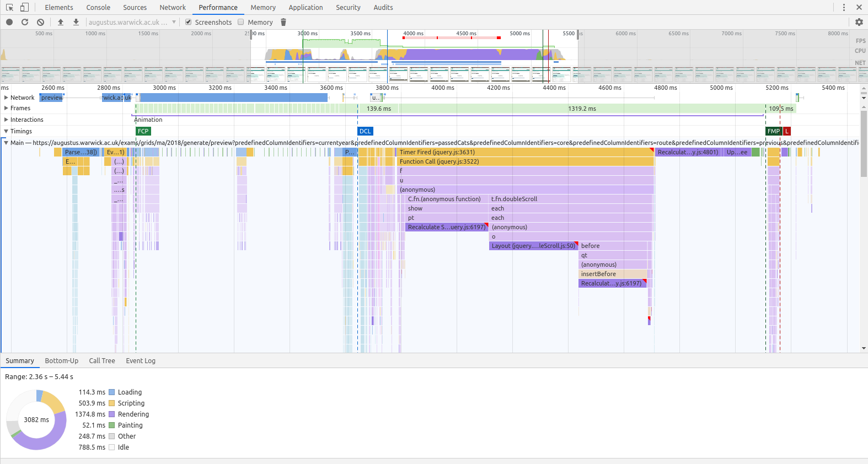The width and height of the screenshot is (868, 464).
Task: Select the C.fn.(anonymous function) bar
Action: [x=447, y=199]
